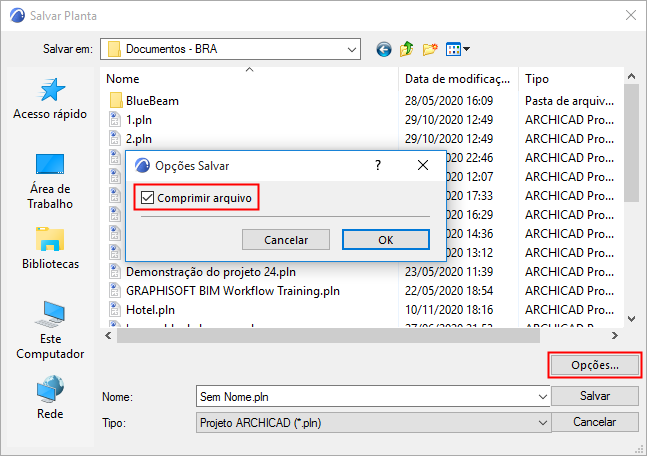The height and width of the screenshot is (456, 647).
Task: Click the back navigation arrow icon
Action: (384, 50)
